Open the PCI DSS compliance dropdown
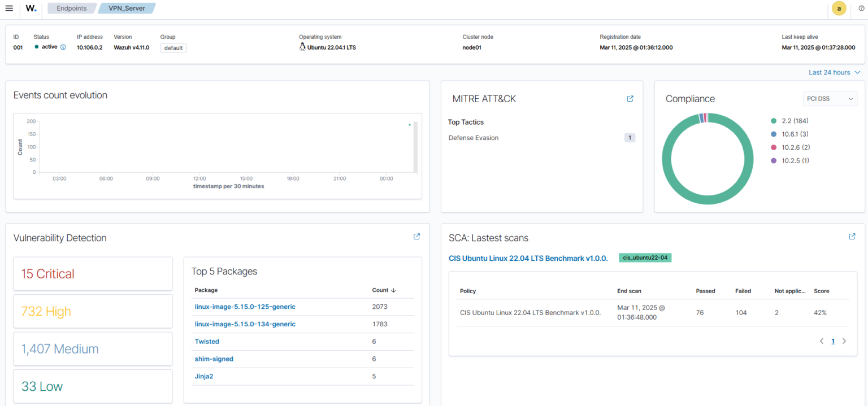 tap(830, 98)
